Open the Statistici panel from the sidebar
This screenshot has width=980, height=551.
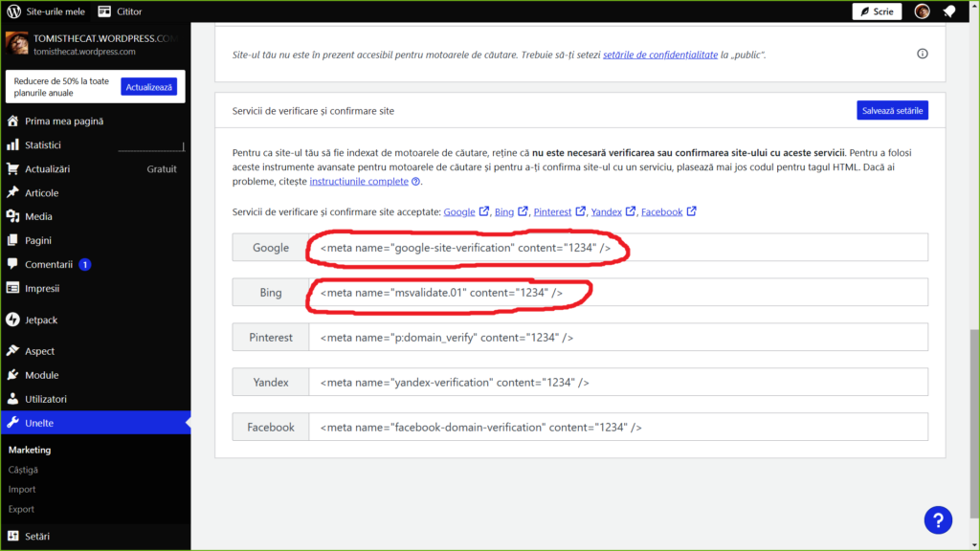[x=13, y=144]
